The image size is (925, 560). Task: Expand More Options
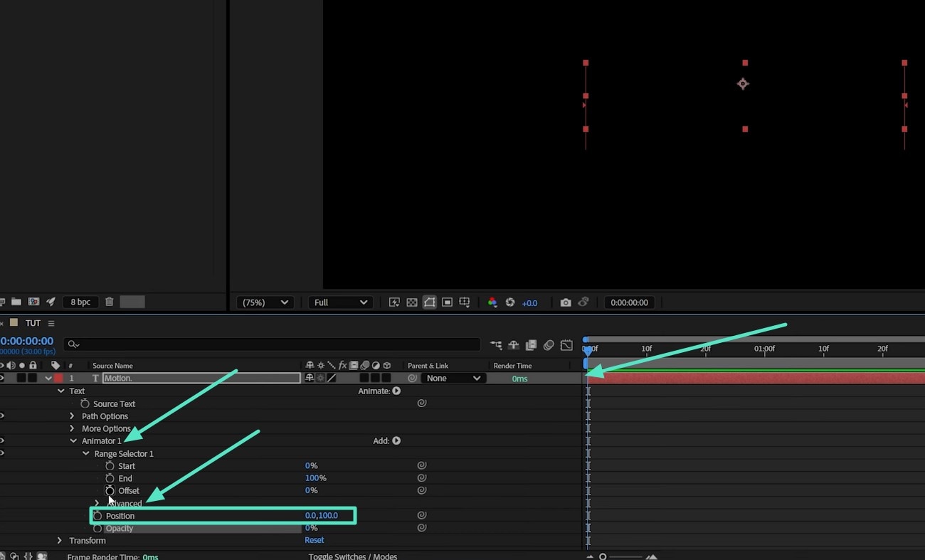click(x=72, y=428)
